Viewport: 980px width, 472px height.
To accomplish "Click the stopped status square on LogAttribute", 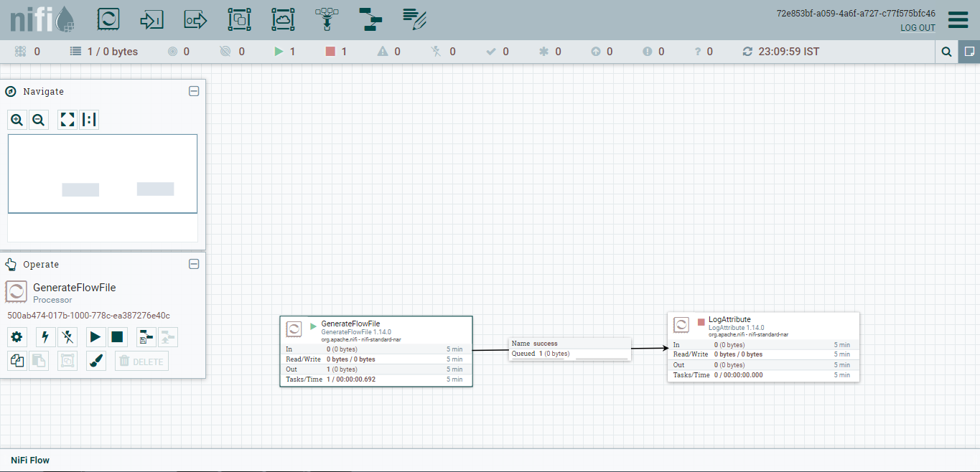I will [701, 322].
